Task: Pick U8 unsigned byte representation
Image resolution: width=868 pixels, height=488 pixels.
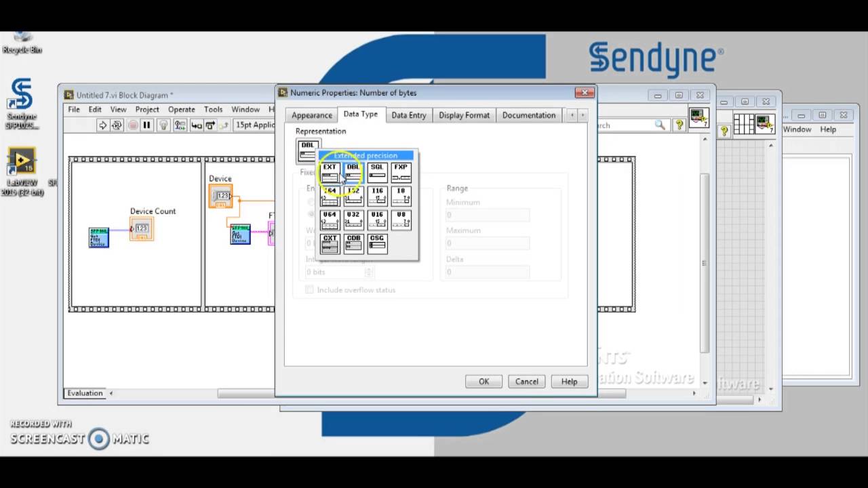Action: [x=401, y=220]
